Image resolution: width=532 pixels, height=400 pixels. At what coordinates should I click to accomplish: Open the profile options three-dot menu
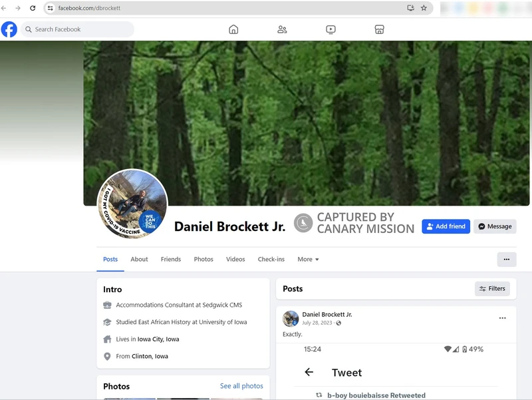tap(507, 260)
